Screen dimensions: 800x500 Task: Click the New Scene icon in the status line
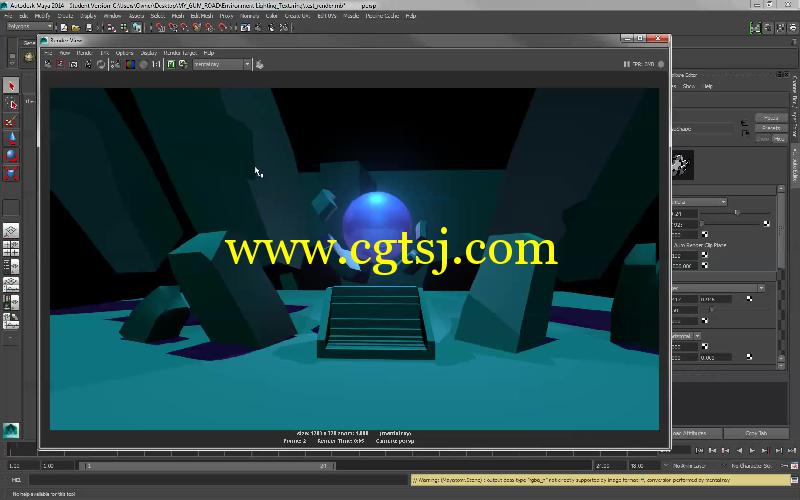click(64, 27)
